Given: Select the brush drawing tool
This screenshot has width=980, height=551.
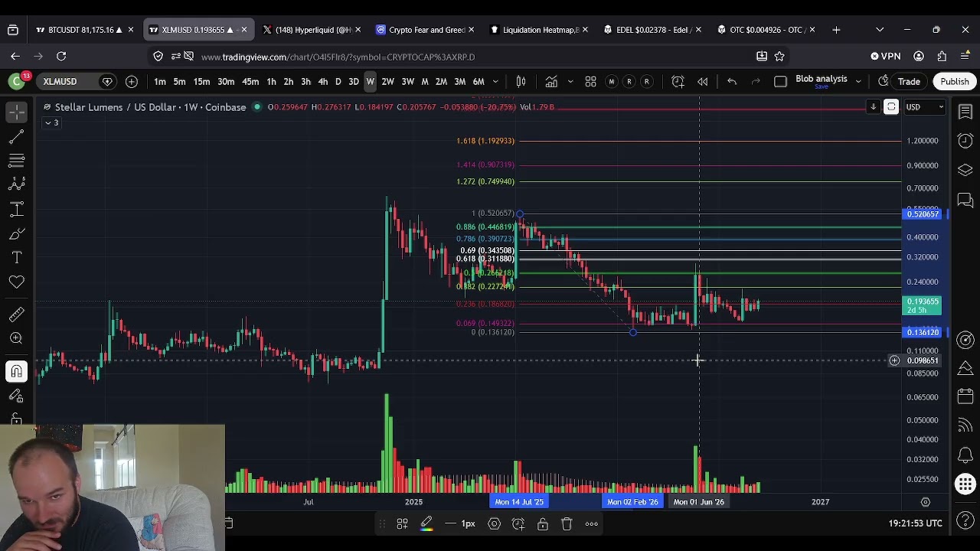Looking at the screenshot, I should pyautogui.click(x=16, y=233).
